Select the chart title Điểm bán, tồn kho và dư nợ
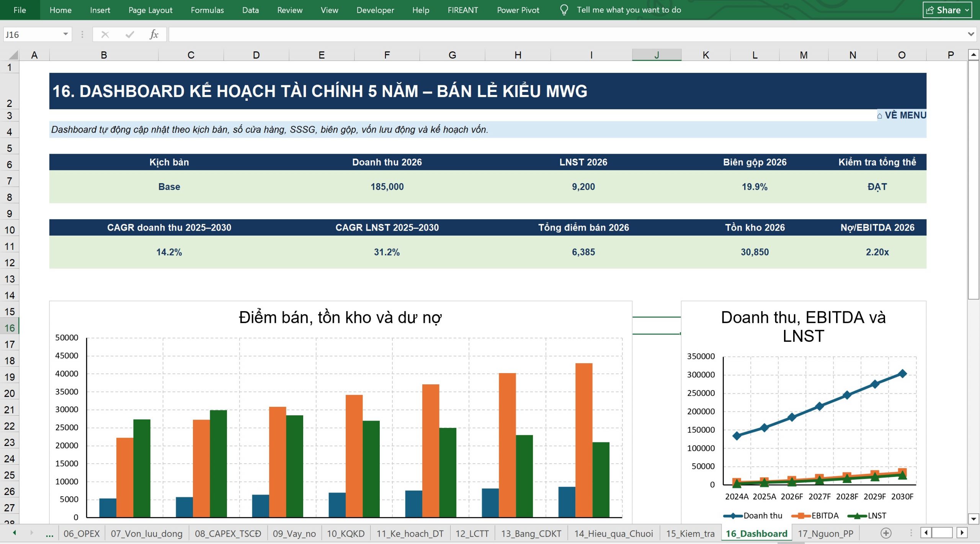Image resolution: width=980 pixels, height=544 pixels. (x=340, y=318)
